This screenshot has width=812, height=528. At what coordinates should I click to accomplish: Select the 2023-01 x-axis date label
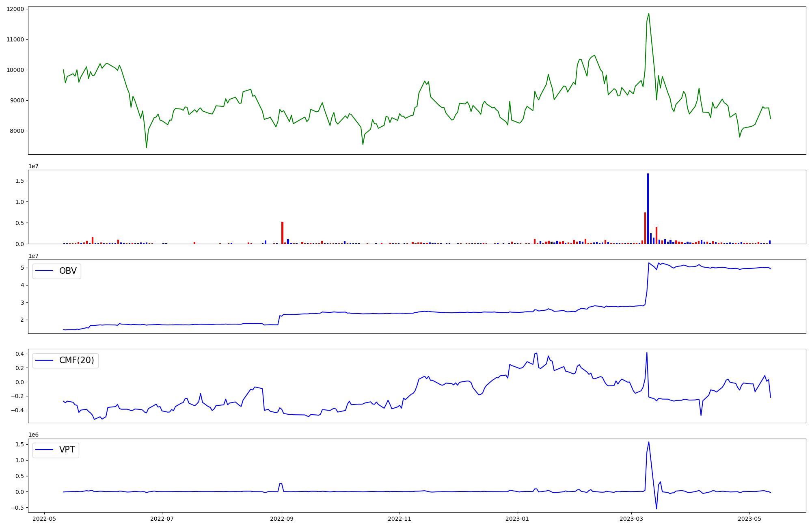tap(517, 519)
